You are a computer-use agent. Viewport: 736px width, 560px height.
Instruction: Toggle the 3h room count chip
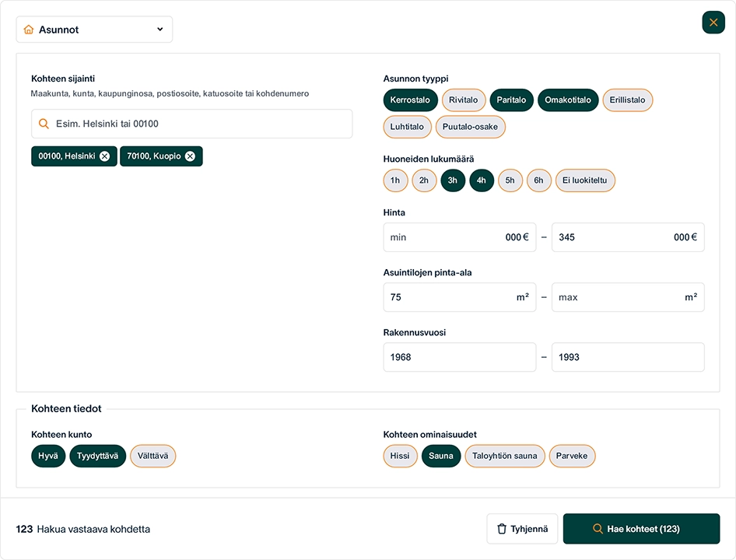tap(453, 180)
